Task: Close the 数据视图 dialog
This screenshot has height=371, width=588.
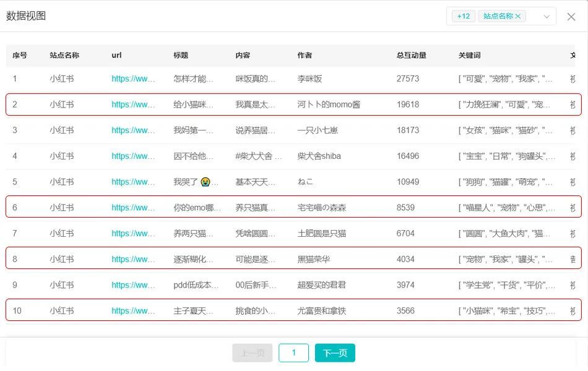Action: click(x=571, y=16)
